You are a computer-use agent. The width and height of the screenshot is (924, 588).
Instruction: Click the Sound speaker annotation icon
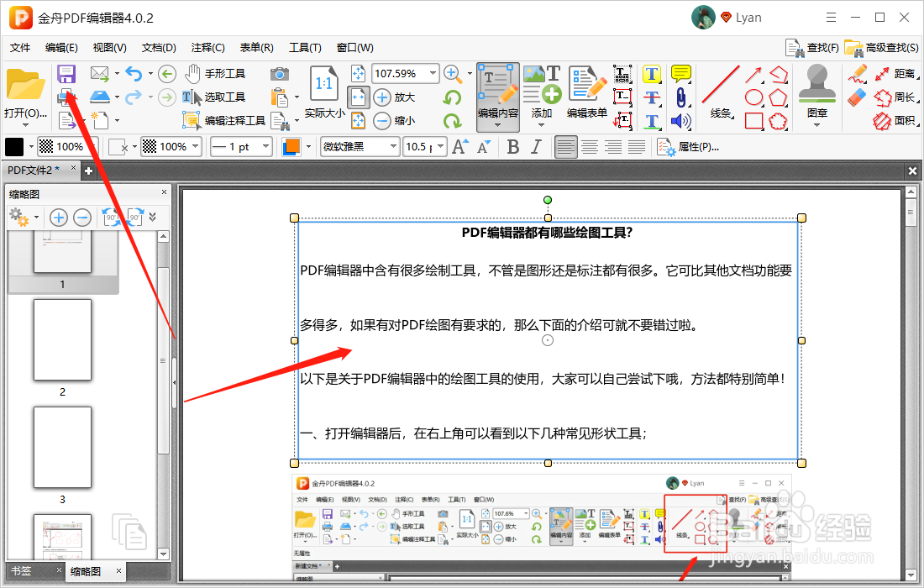coord(680,121)
